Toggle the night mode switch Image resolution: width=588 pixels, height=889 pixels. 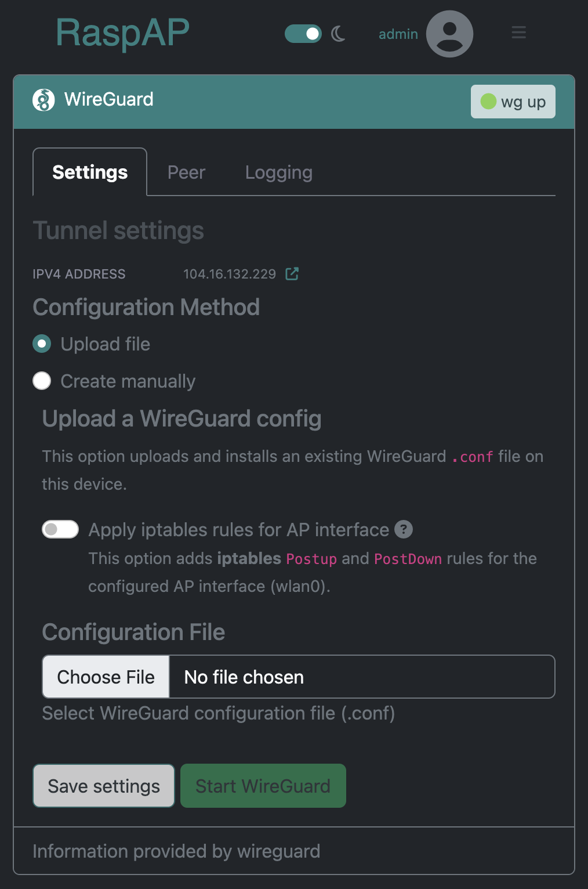click(303, 34)
